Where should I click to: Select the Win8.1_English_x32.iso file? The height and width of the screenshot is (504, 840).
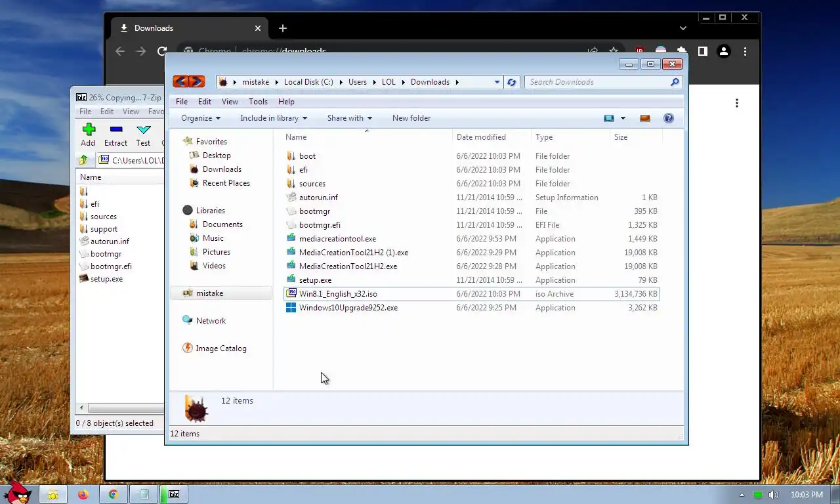point(471,294)
